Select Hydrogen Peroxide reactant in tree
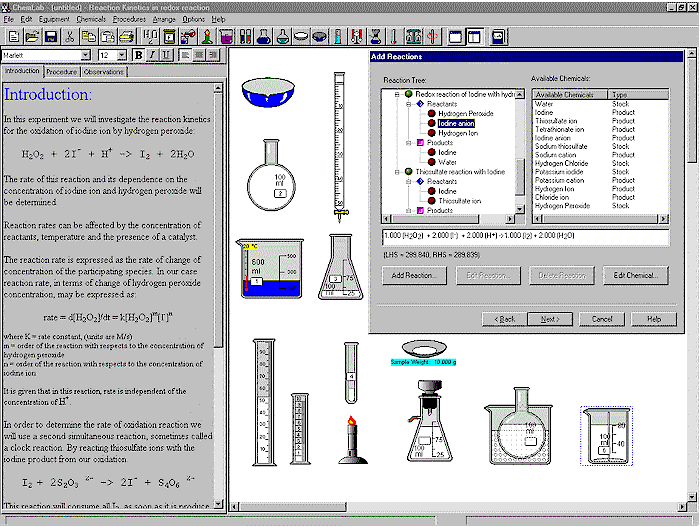The image size is (700, 527). [466, 113]
